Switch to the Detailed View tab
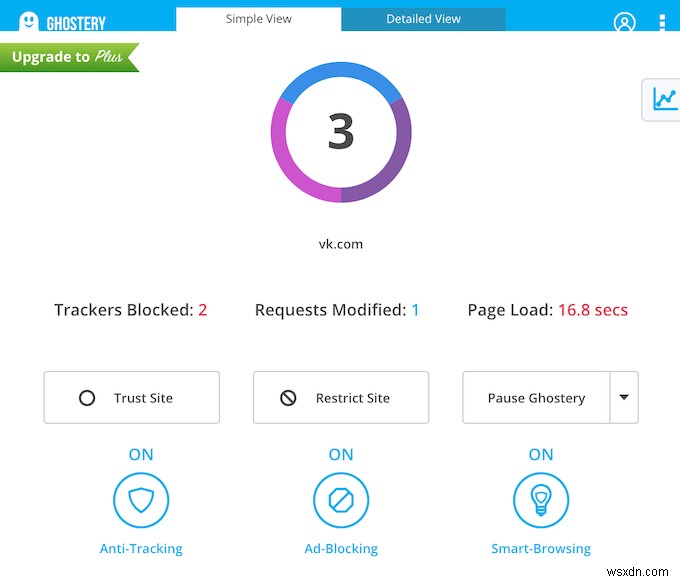The image size is (680, 582). (423, 19)
